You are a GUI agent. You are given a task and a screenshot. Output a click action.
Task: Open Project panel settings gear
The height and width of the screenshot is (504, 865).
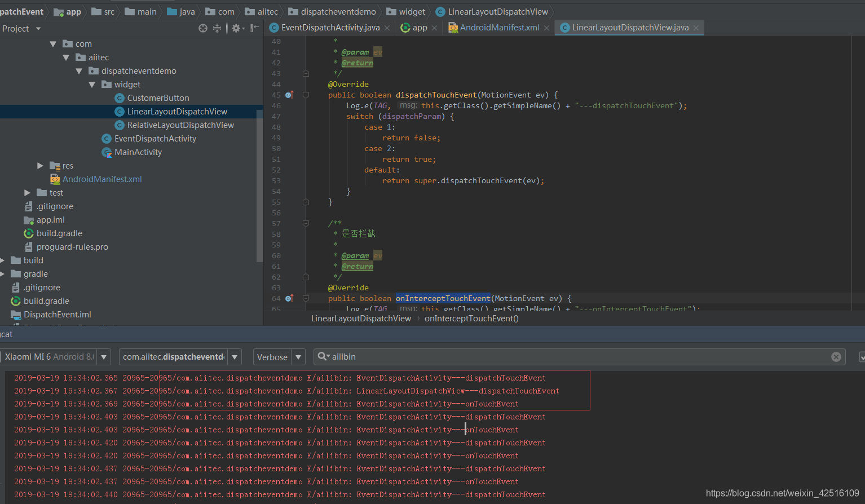pos(236,28)
